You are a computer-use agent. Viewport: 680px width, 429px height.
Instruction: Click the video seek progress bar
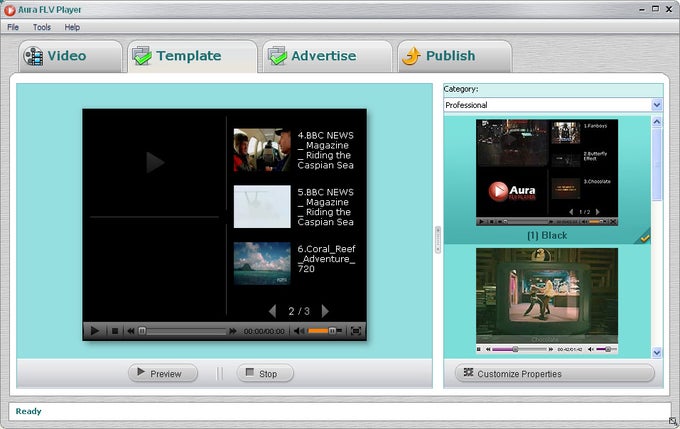pos(183,331)
